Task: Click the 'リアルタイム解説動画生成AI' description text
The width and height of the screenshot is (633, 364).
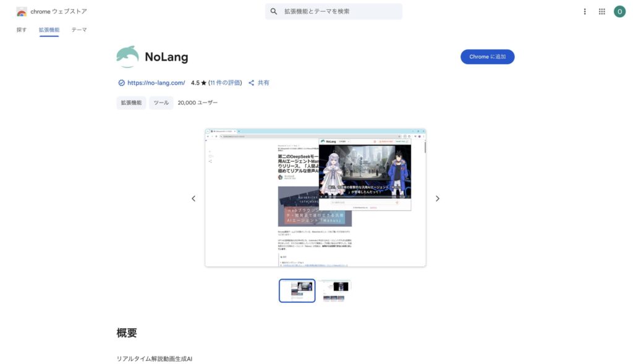Action: [154, 359]
